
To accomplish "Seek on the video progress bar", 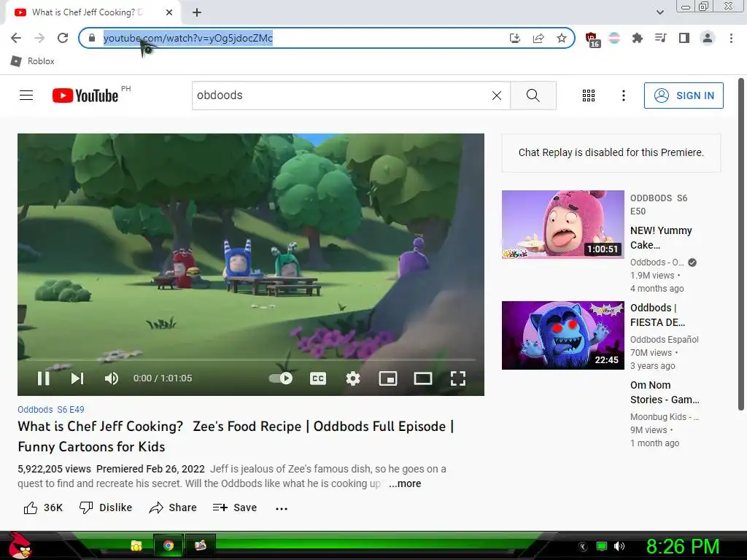I will (251, 359).
